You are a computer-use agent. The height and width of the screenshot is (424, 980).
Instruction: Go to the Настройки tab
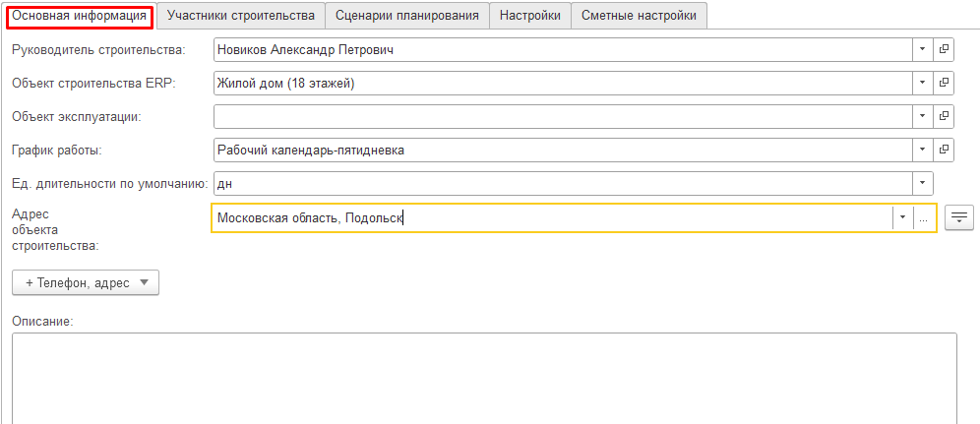click(529, 16)
